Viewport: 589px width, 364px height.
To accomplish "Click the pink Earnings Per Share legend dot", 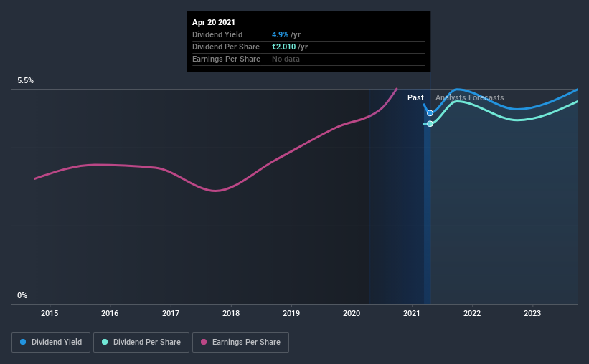I will pos(204,342).
